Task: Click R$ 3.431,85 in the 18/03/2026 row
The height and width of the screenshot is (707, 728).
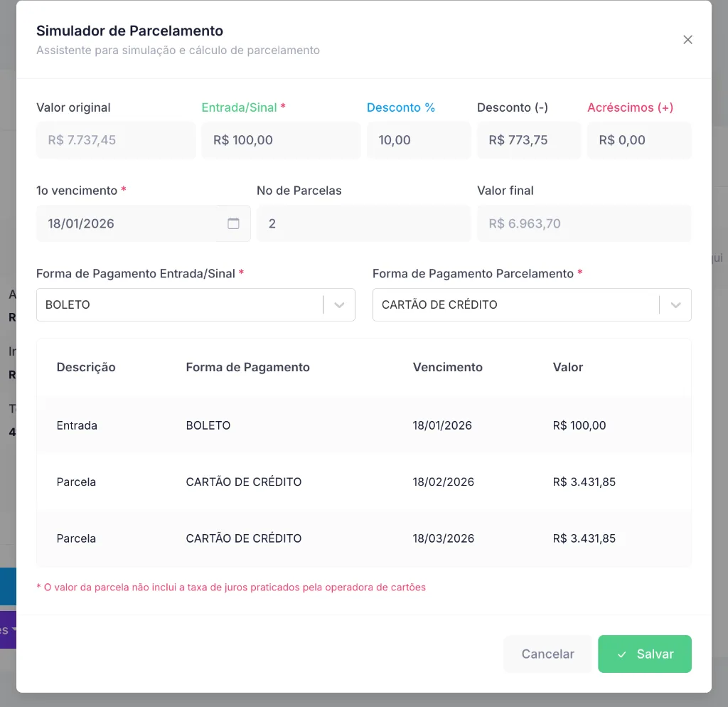Action: (x=584, y=539)
